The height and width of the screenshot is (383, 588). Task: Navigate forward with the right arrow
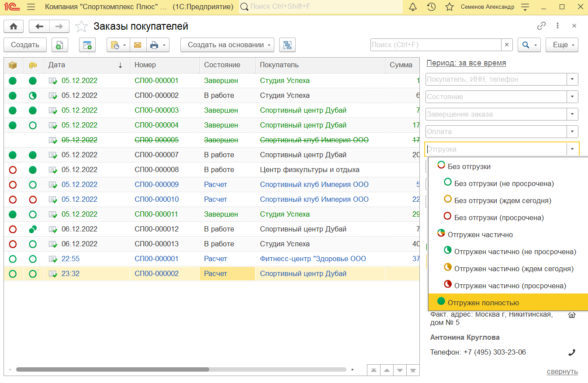pyautogui.click(x=59, y=27)
